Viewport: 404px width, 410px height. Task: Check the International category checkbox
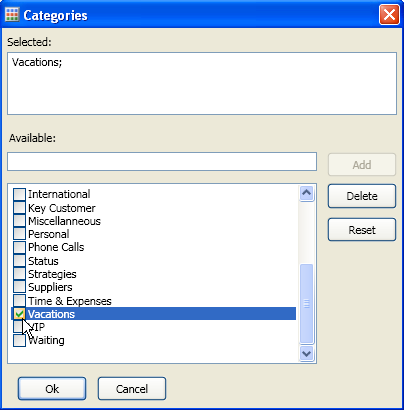(19, 195)
